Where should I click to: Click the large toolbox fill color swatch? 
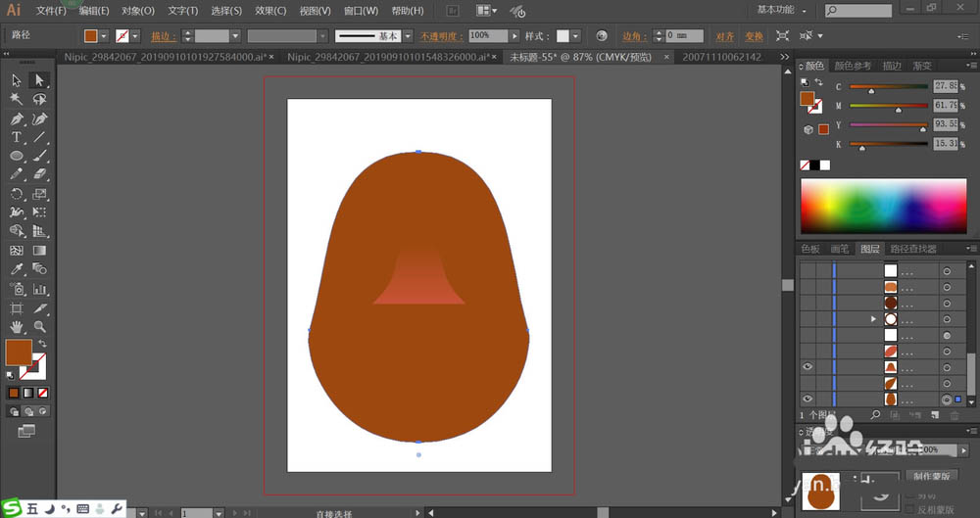(18, 353)
